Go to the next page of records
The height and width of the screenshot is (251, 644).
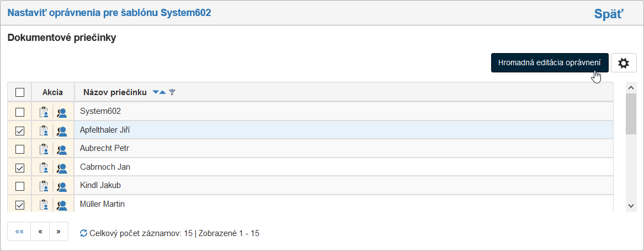point(58,232)
